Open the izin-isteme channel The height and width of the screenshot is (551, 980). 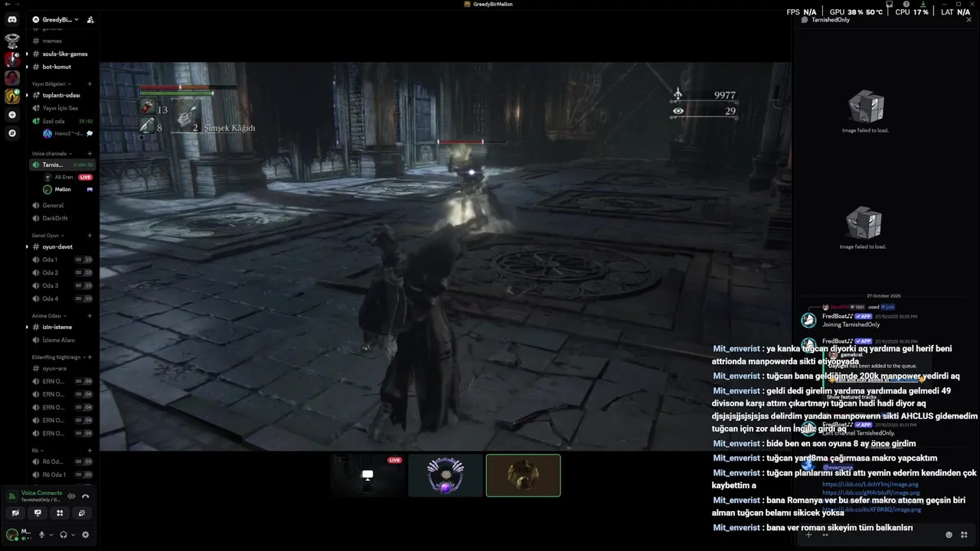[61, 327]
